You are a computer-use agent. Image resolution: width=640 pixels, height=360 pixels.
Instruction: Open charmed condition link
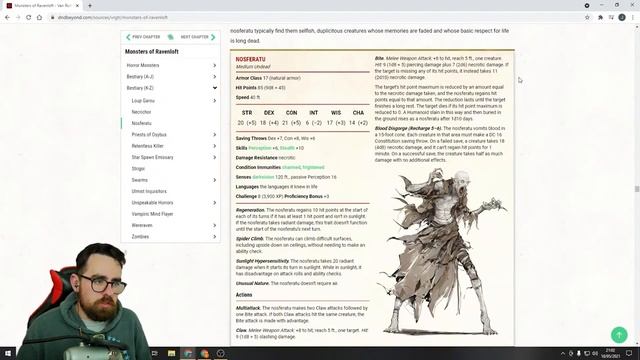(291, 167)
